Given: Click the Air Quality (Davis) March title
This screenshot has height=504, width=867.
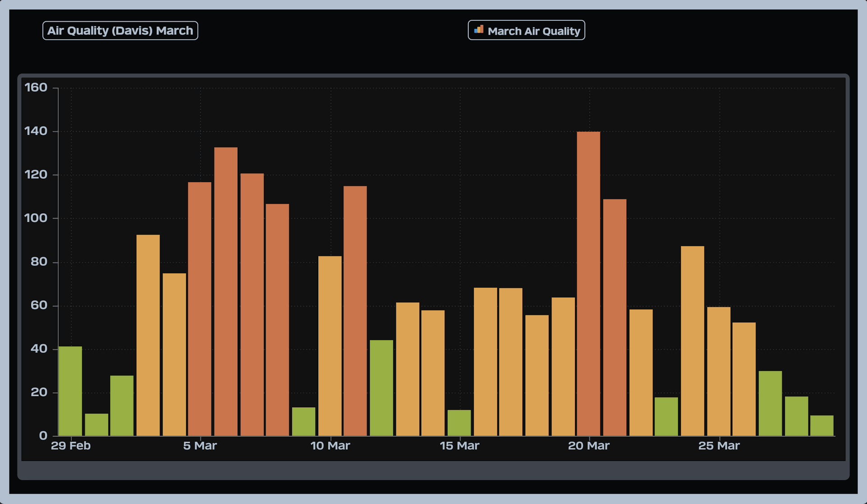Looking at the screenshot, I should pos(120,31).
